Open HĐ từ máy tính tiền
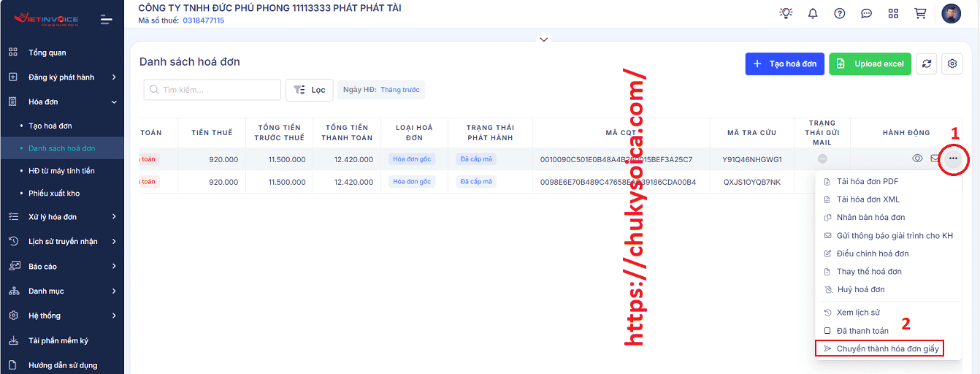 point(61,170)
